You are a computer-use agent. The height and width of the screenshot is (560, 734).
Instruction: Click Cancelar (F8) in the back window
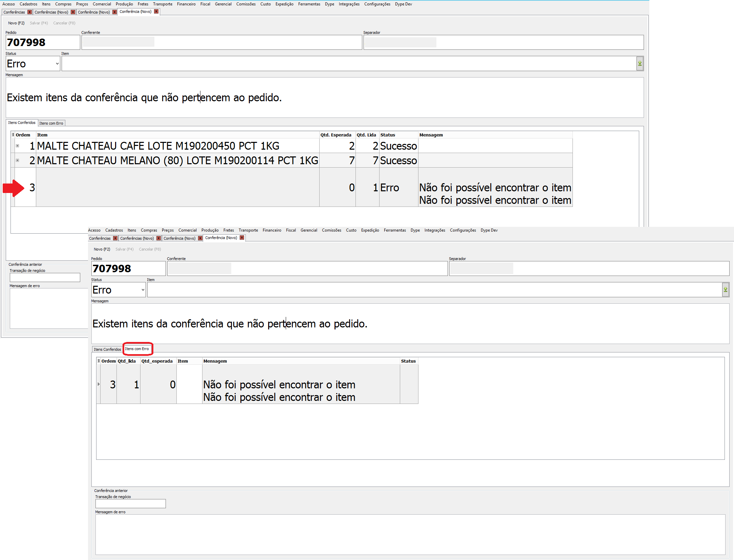[64, 23]
